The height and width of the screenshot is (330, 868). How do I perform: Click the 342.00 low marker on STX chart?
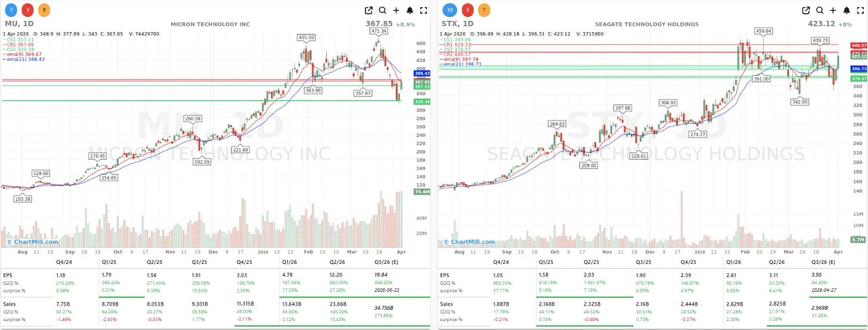click(799, 102)
